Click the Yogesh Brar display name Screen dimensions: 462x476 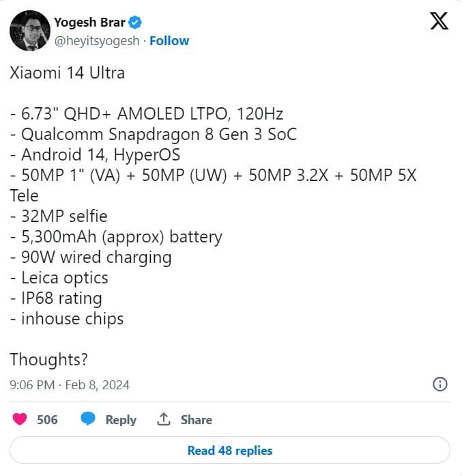pyautogui.click(x=89, y=22)
